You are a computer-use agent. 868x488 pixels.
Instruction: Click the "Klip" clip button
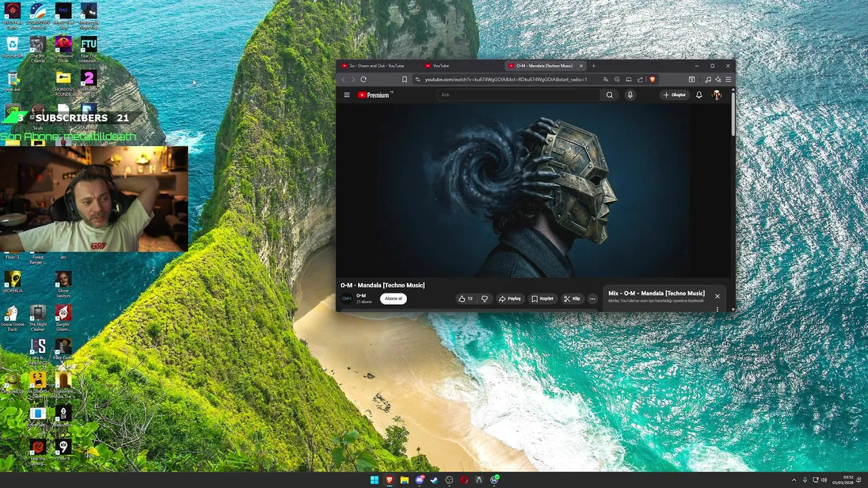(572, 298)
